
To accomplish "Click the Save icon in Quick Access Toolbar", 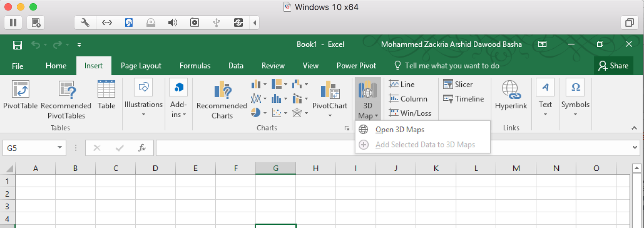I will [x=17, y=45].
